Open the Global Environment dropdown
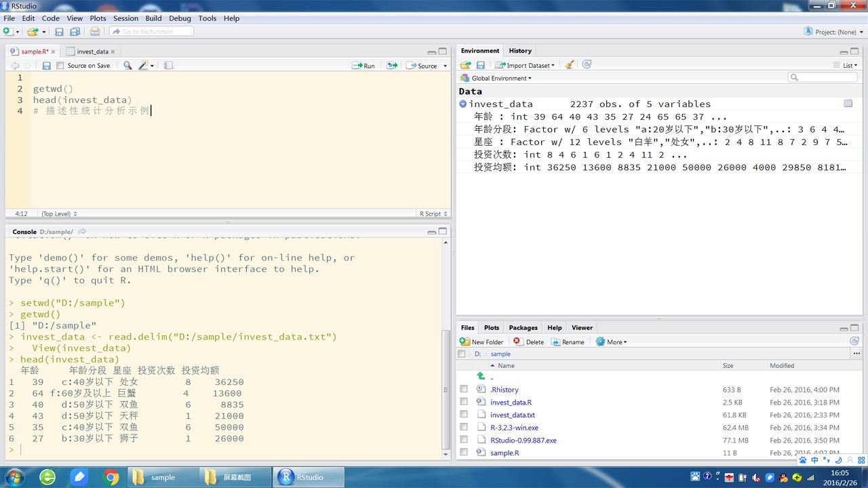Viewport: 868px width, 488px height. point(496,78)
